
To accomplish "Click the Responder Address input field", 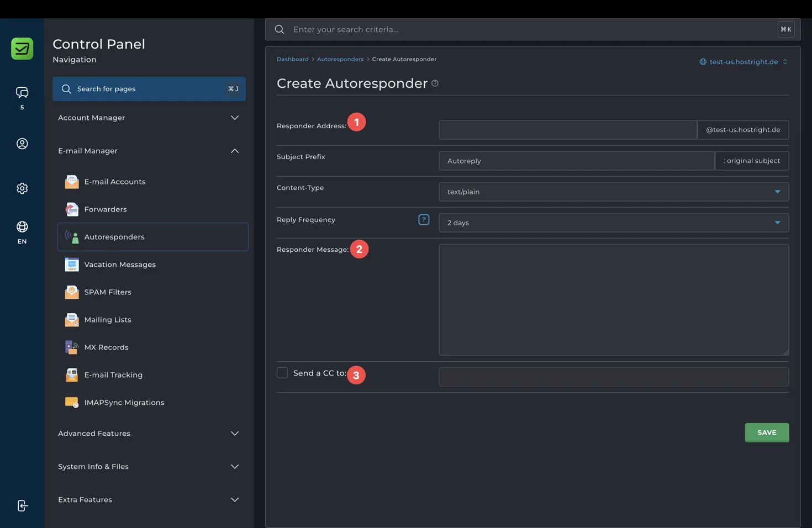I will [568, 130].
